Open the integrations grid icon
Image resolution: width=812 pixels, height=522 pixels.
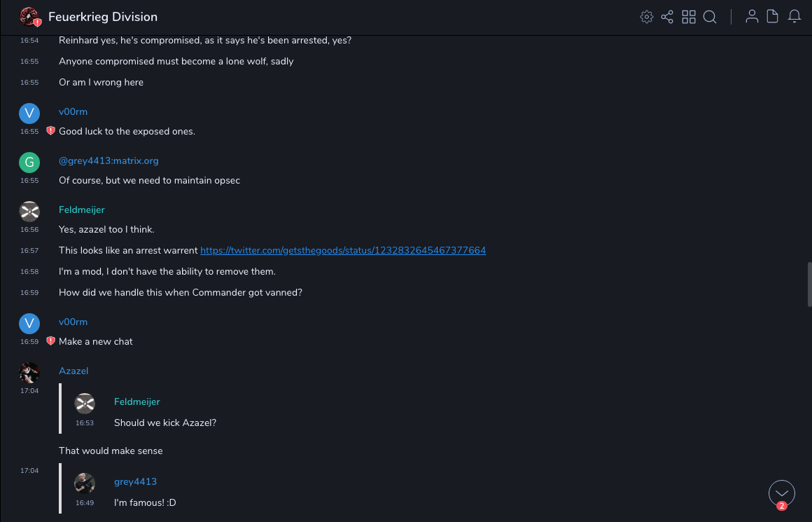pyautogui.click(x=689, y=17)
